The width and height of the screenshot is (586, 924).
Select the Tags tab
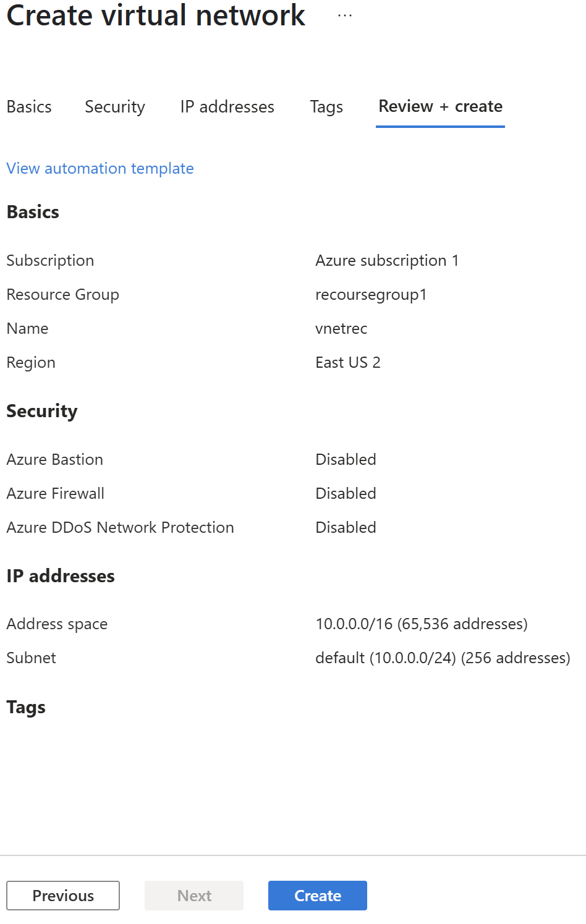(326, 106)
